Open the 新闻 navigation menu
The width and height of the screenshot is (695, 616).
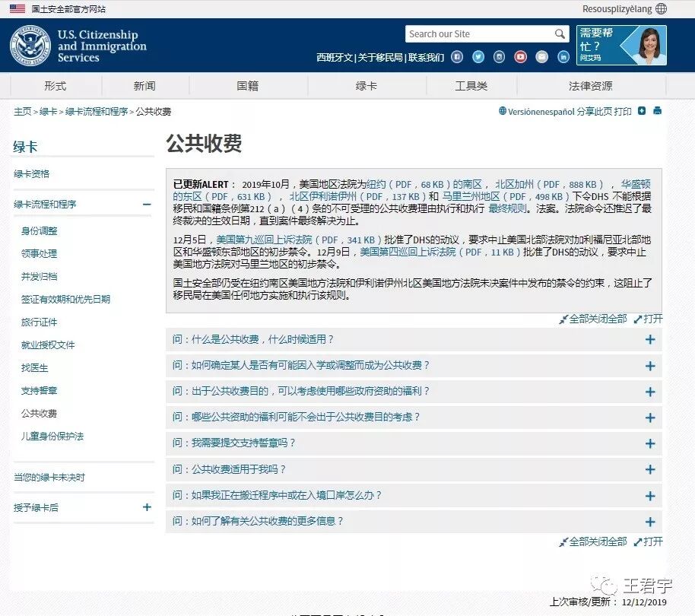[145, 86]
